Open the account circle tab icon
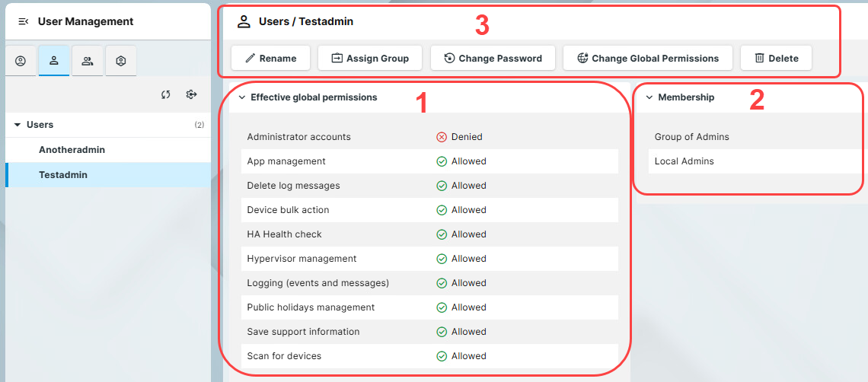The height and width of the screenshot is (382, 868). click(x=21, y=62)
